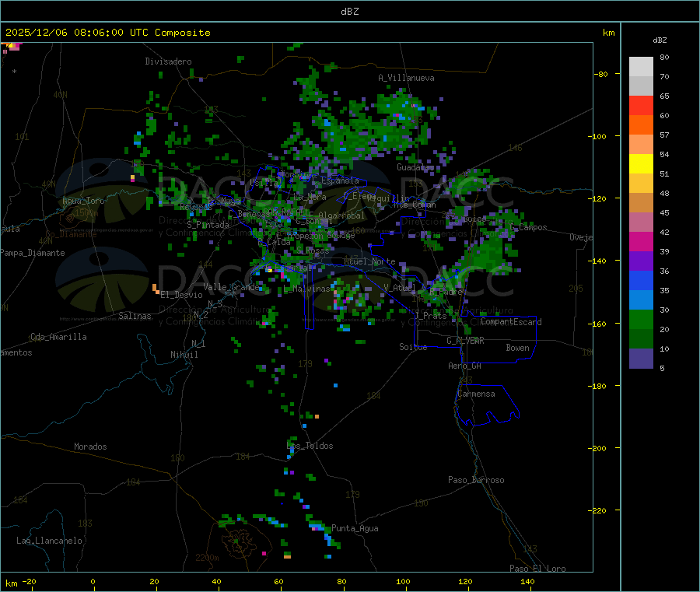Click the Nihuil map label

(184, 355)
